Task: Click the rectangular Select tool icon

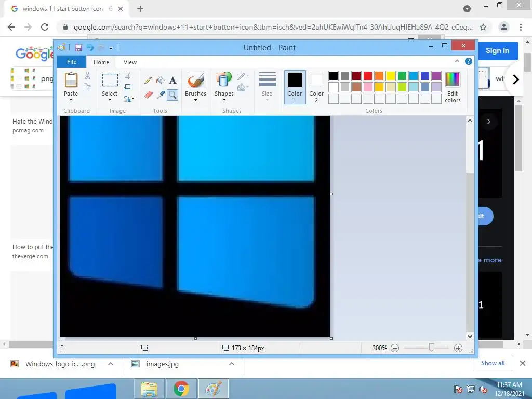Action: click(110, 81)
